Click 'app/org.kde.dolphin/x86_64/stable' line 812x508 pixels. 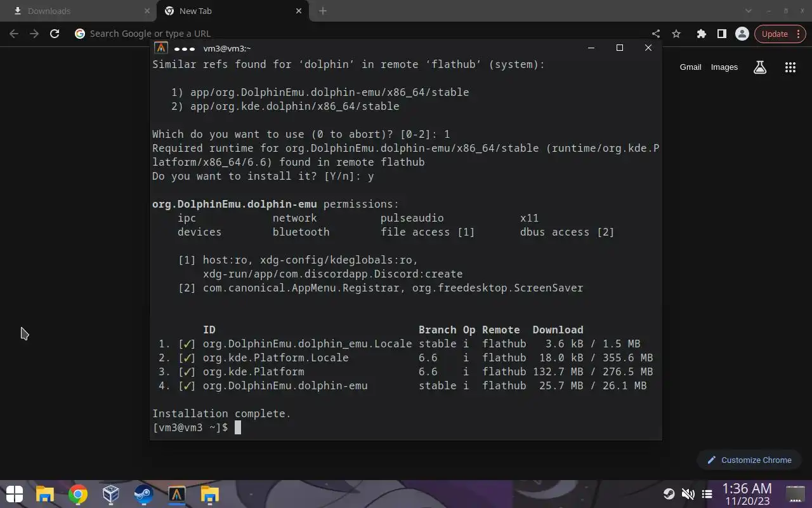click(295, 106)
